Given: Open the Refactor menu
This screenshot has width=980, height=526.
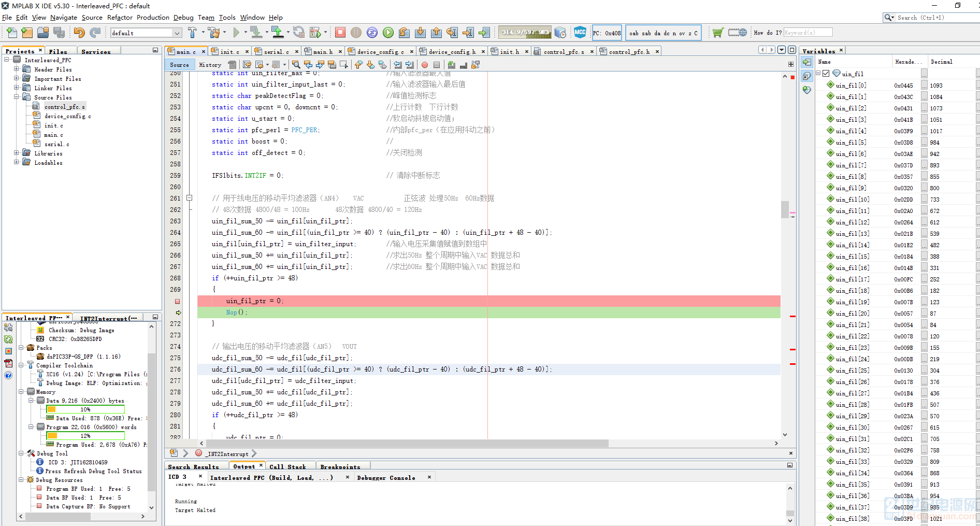Looking at the screenshot, I should 120,18.
